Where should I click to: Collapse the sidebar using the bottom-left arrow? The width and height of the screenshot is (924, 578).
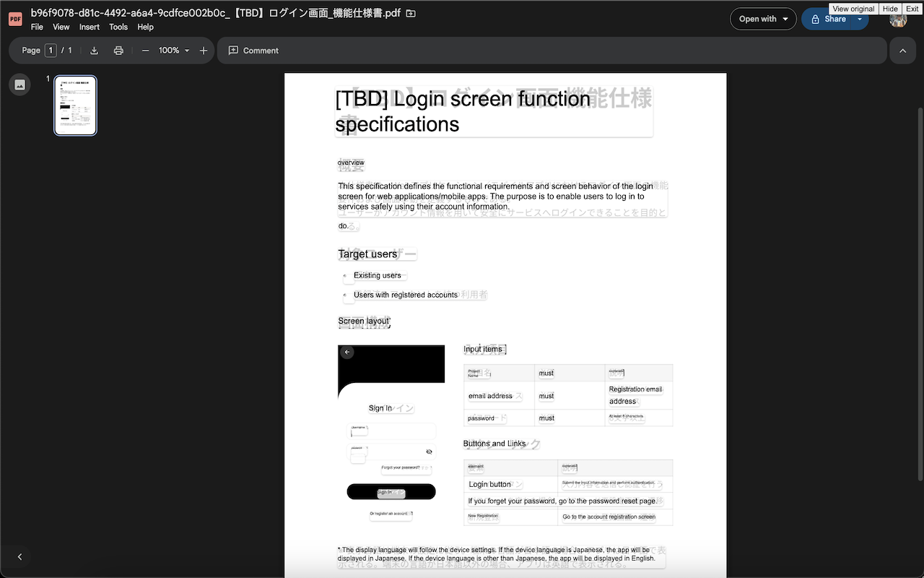coord(19,557)
